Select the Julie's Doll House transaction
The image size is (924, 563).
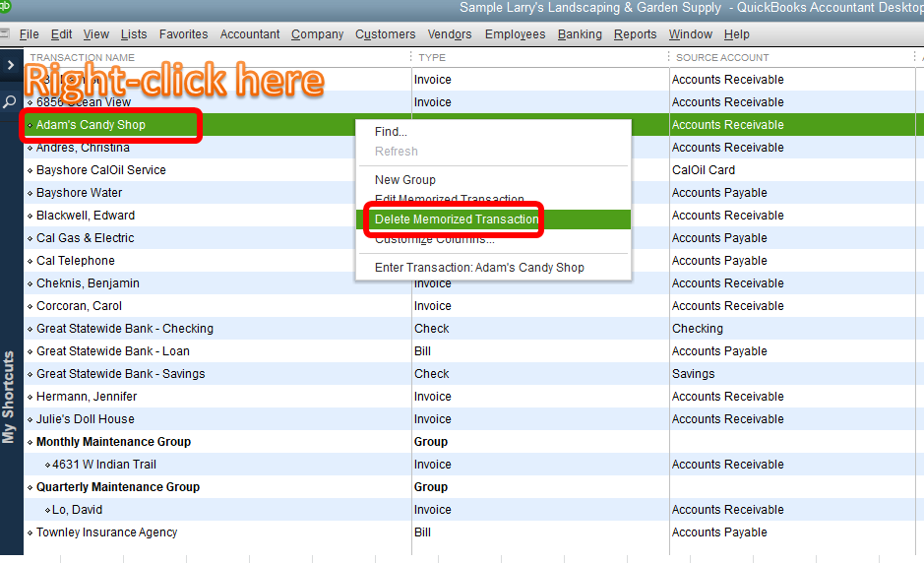pyautogui.click(x=86, y=419)
